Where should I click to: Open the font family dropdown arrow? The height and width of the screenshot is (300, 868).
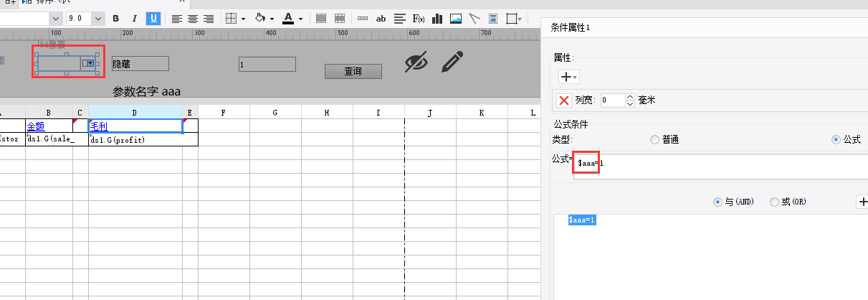click(x=56, y=19)
